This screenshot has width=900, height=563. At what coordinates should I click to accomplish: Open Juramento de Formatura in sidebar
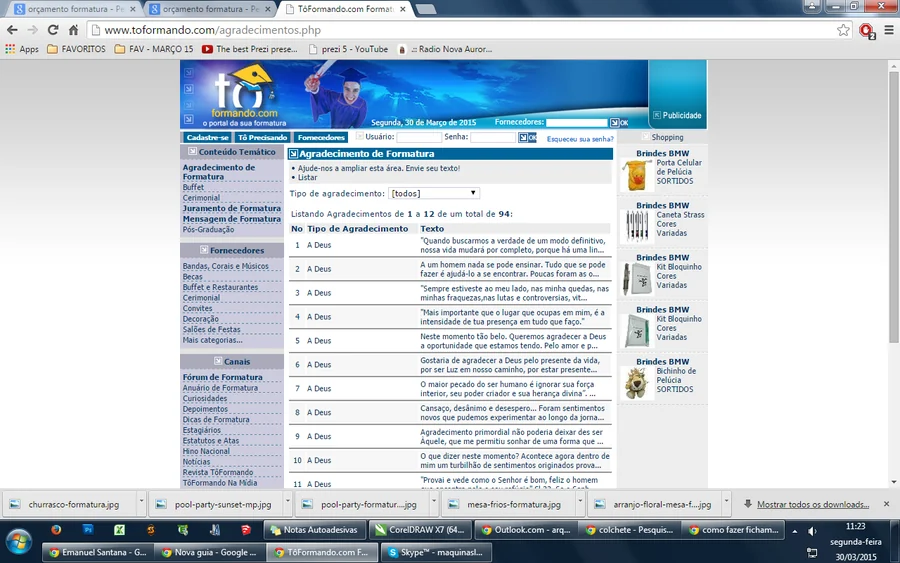[x=231, y=208]
